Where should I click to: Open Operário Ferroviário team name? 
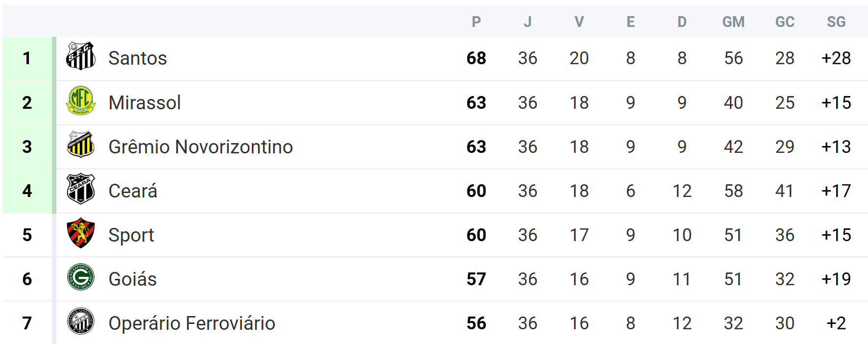click(x=192, y=323)
